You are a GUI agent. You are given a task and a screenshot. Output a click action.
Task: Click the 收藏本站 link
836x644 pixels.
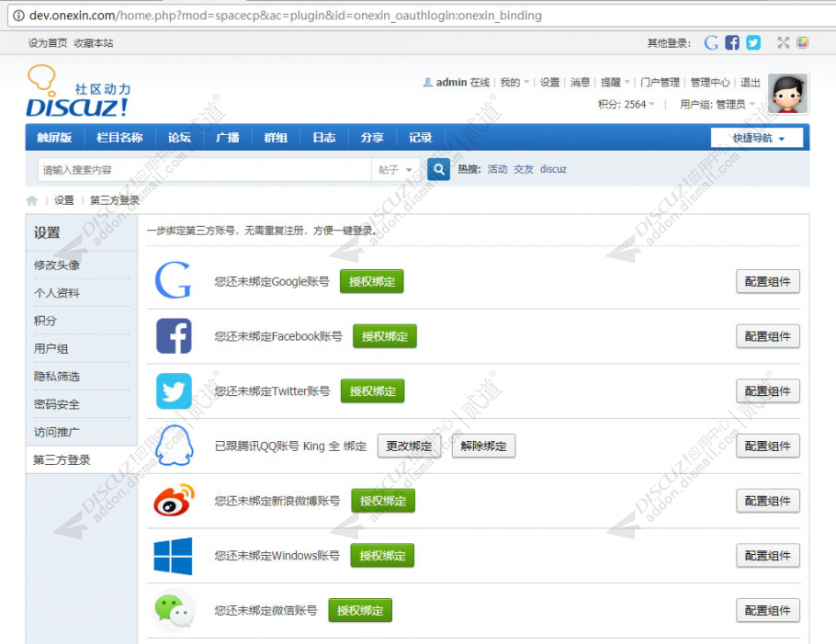pyautogui.click(x=94, y=43)
